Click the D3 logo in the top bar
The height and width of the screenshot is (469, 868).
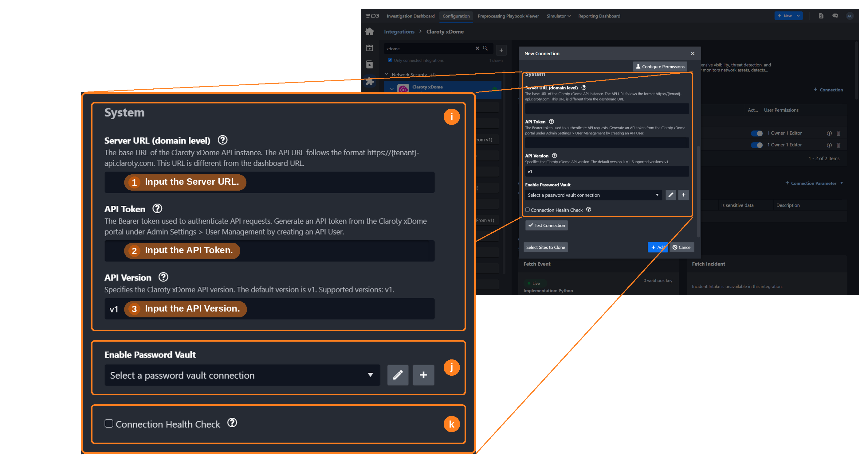[372, 16]
